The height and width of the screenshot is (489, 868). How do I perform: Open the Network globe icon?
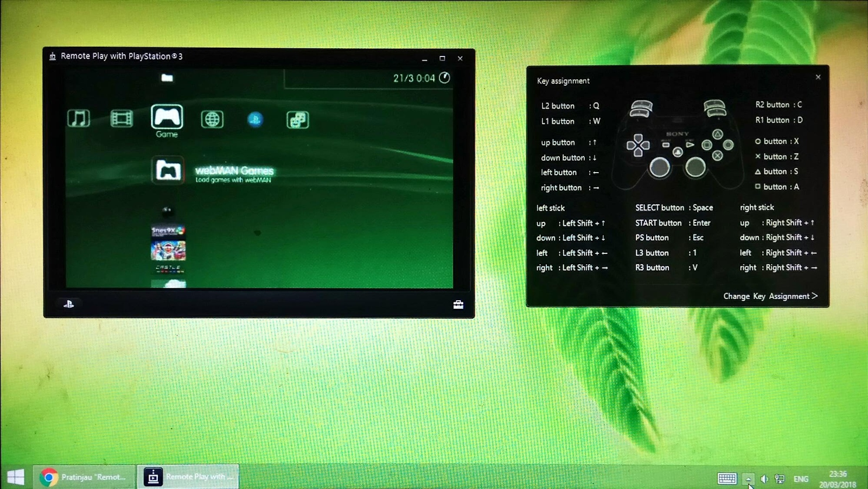212,119
